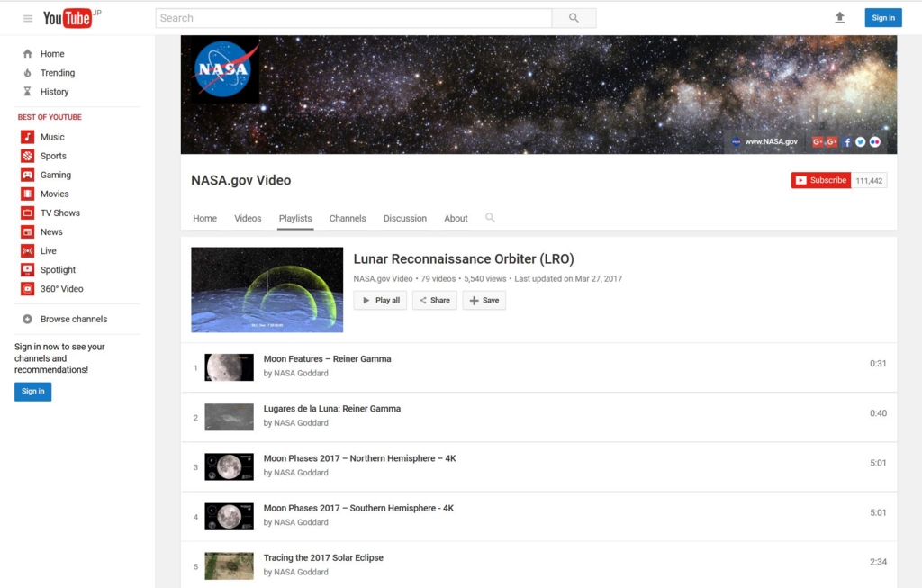Click the Play all button
This screenshot has width=922, height=588.
coord(381,301)
